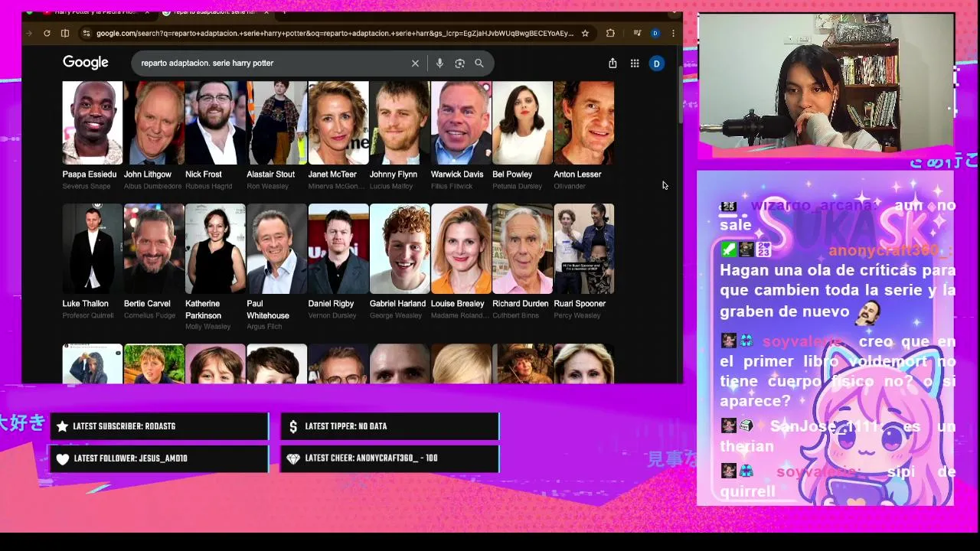Click the Daniel Rigby name link
Viewport: 980px width, 551px height.
tap(331, 304)
